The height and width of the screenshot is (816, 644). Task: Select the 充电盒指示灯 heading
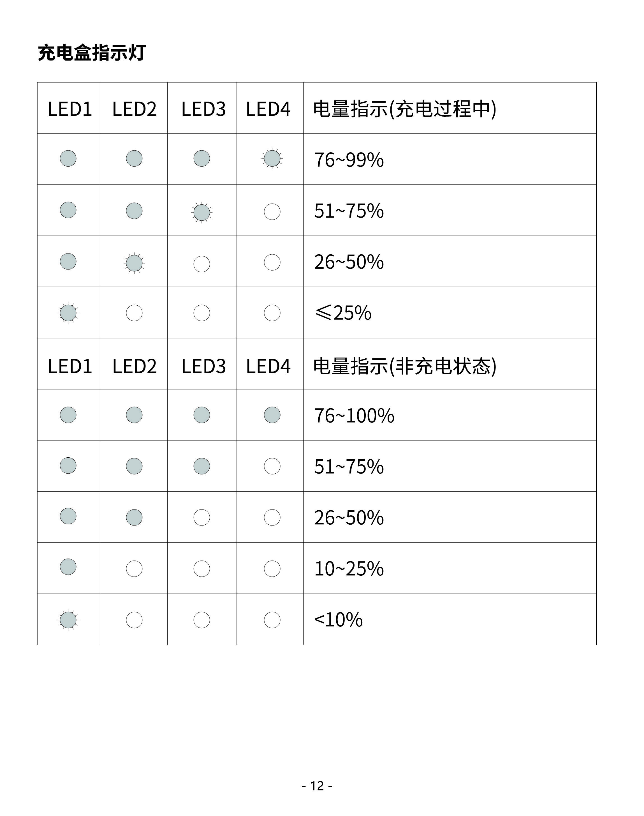92,52
